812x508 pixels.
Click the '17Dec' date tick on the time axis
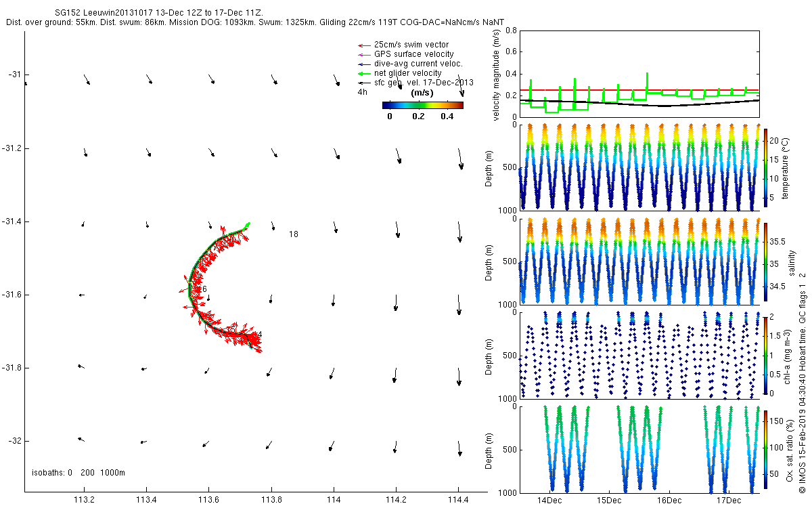point(728,500)
